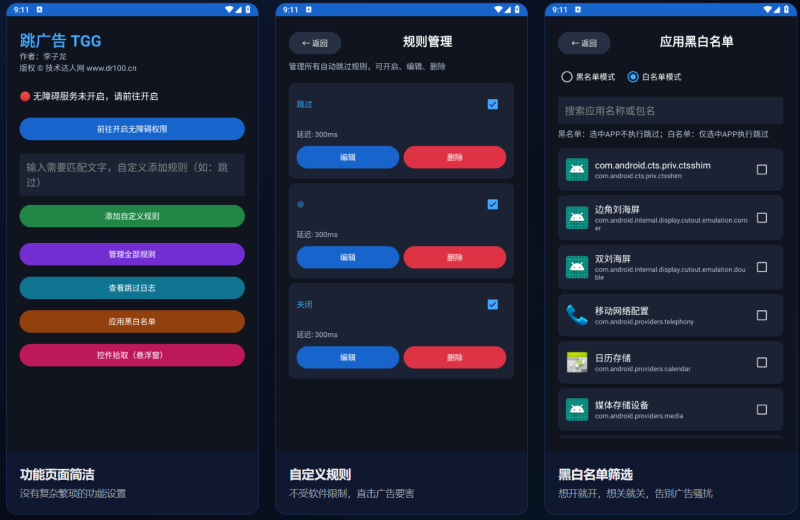The width and height of the screenshot is (800, 520).
Task: Delete the 跳过 rule
Action: [x=455, y=157]
